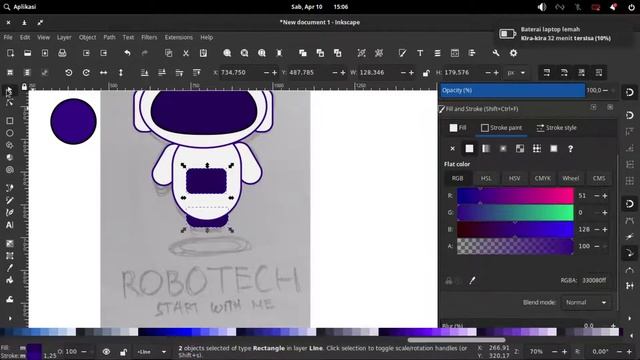The width and height of the screenshot is (640, 360).
Task: Toggle the guides lock above the ruler
Action: click(24, 87)
